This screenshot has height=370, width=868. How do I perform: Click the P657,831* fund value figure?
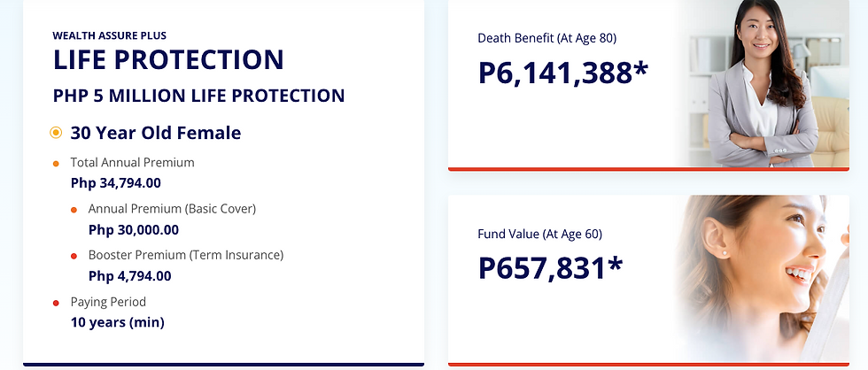tap(550, 268)
